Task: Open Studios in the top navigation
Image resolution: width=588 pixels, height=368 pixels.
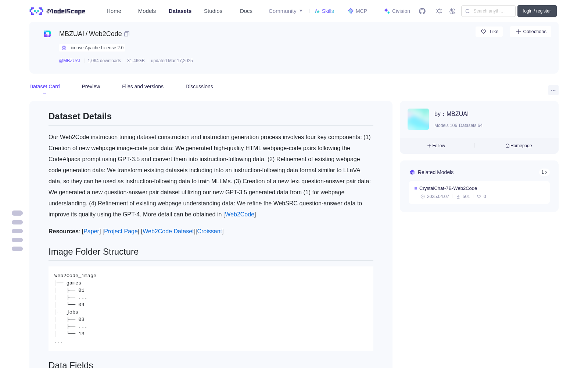Action: tap(213, 11)
